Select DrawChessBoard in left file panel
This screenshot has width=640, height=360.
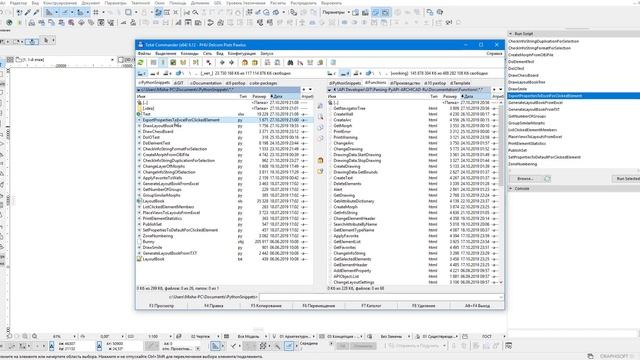(158, 131)
